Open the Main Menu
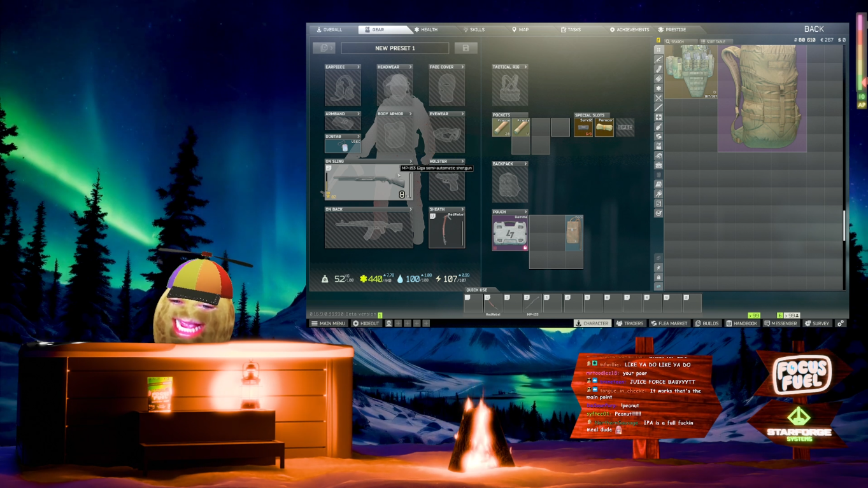The width and height of the screenshot is (868, 488). tap(329, 323)
